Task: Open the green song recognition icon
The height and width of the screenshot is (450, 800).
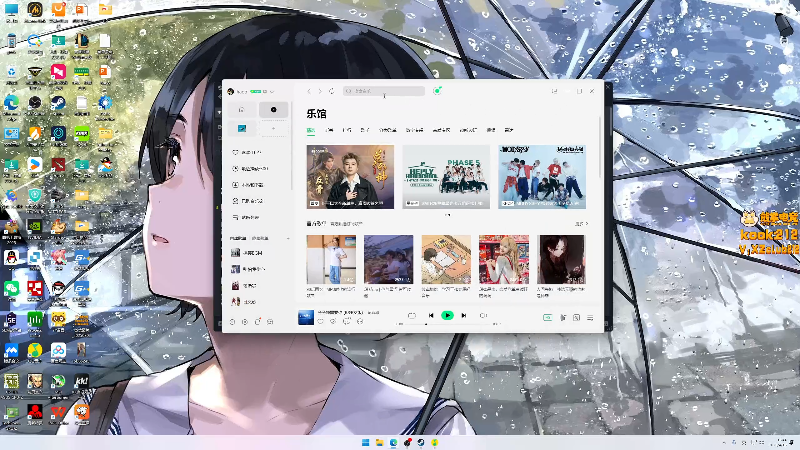Action: tap(437, 91)
